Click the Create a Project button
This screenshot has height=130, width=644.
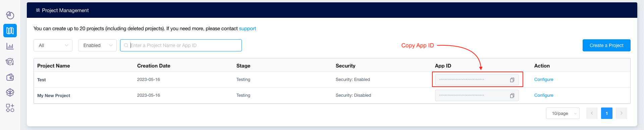pos(606,45)
